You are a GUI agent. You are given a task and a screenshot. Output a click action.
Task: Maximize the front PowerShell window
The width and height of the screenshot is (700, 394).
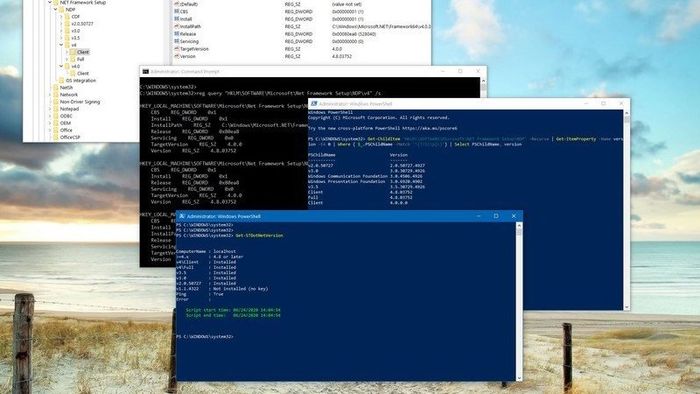coord(496,216)
